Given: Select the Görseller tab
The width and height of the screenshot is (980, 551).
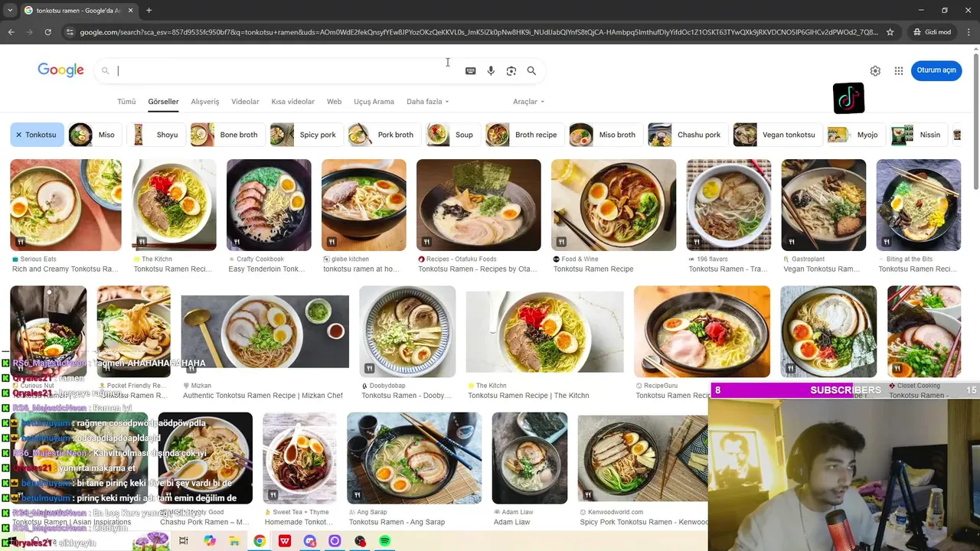Looking at the screenshot, I should 163,102.
